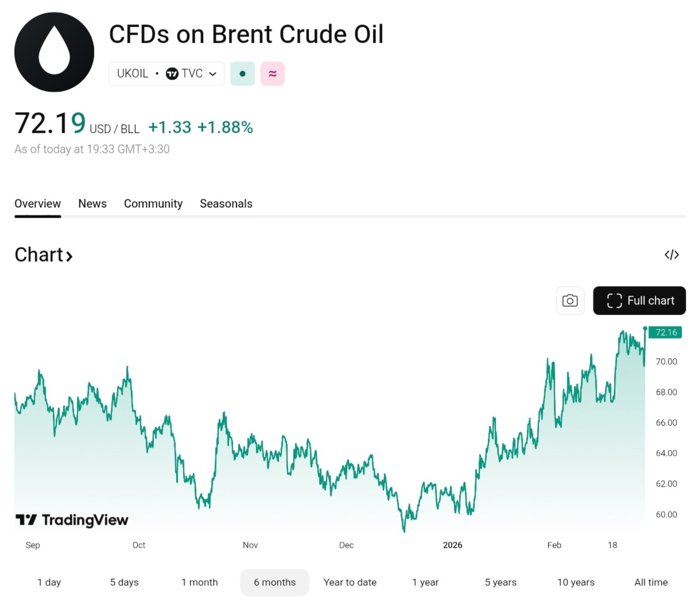The width and height of the screenshot is (700, 602).
Task: Click the TradingView logo on the chart
Action: click(x=72, y=520)
